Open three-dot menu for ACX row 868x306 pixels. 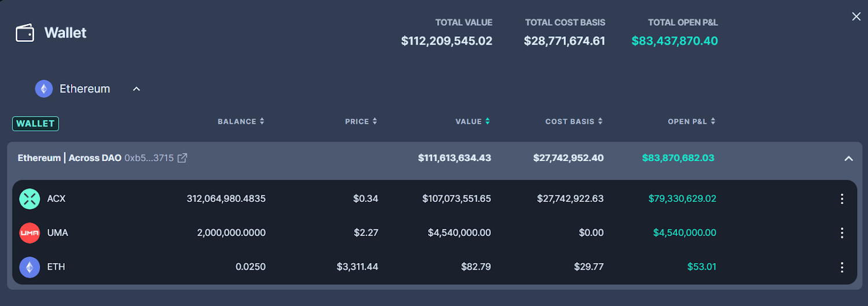coord(842,199)
